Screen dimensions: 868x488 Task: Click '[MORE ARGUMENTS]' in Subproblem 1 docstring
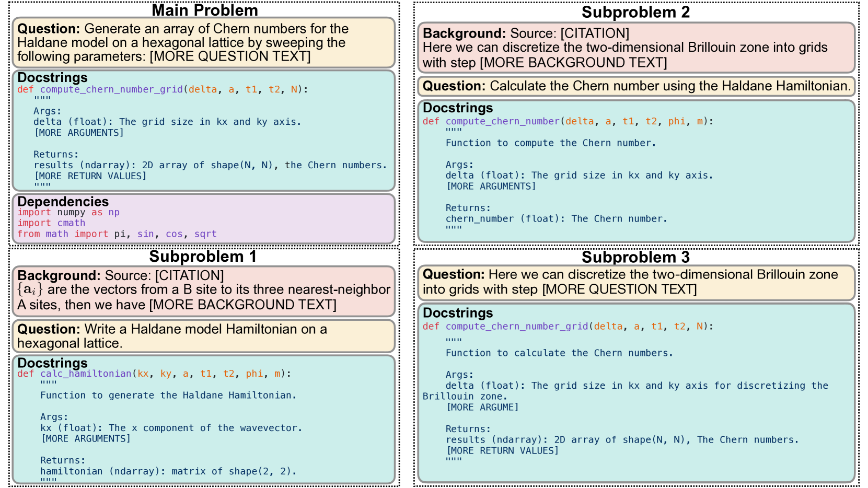click(86, 439)
